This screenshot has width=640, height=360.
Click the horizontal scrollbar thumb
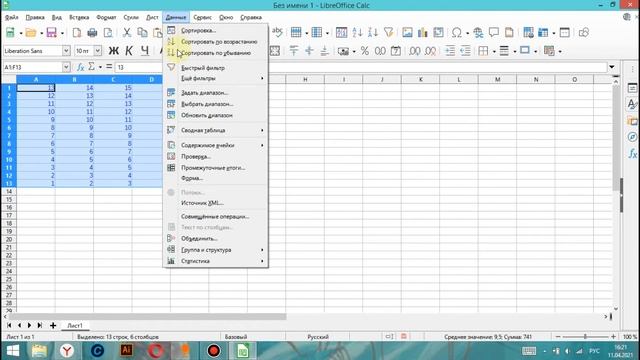[x=147, y=316]
